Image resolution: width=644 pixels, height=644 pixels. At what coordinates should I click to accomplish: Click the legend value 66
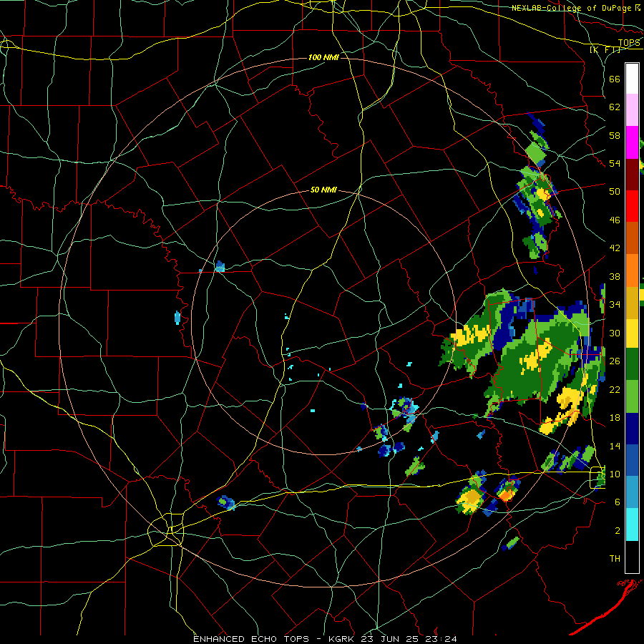tap(615, 79)
